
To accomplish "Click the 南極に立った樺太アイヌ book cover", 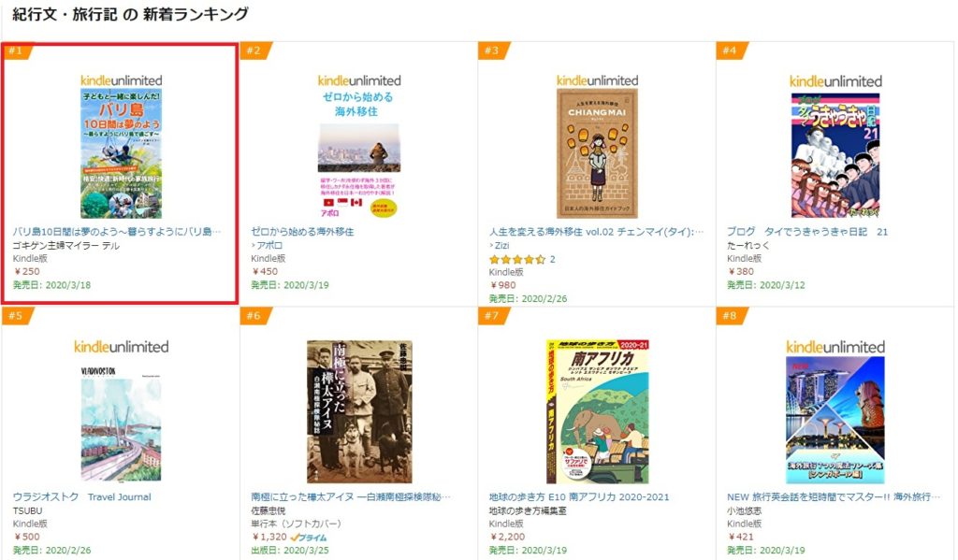I will coord(359,411).
